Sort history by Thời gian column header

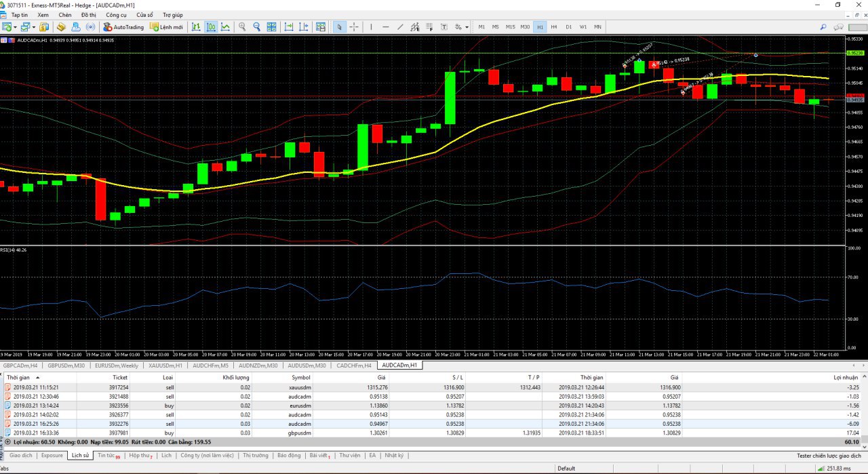point(19,377)
